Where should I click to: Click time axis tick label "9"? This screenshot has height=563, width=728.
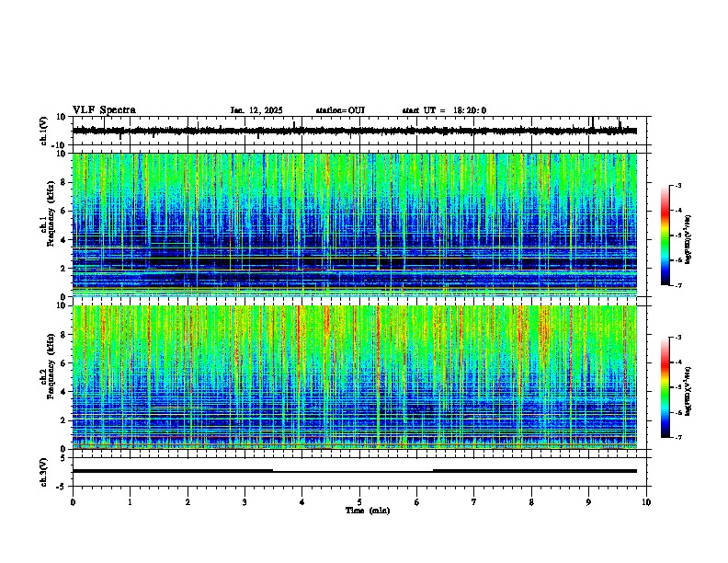pos(588,502)
